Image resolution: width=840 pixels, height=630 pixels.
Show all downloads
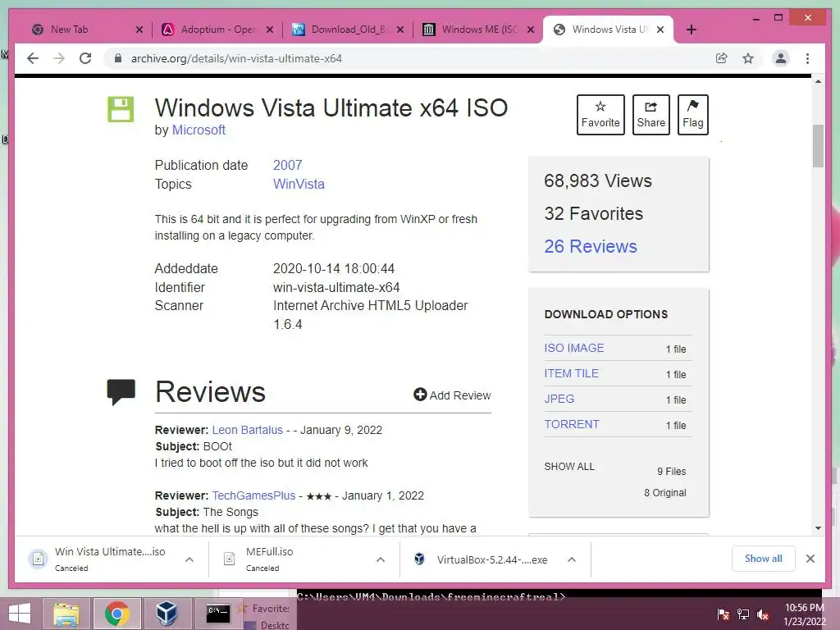tap(764, 559)
